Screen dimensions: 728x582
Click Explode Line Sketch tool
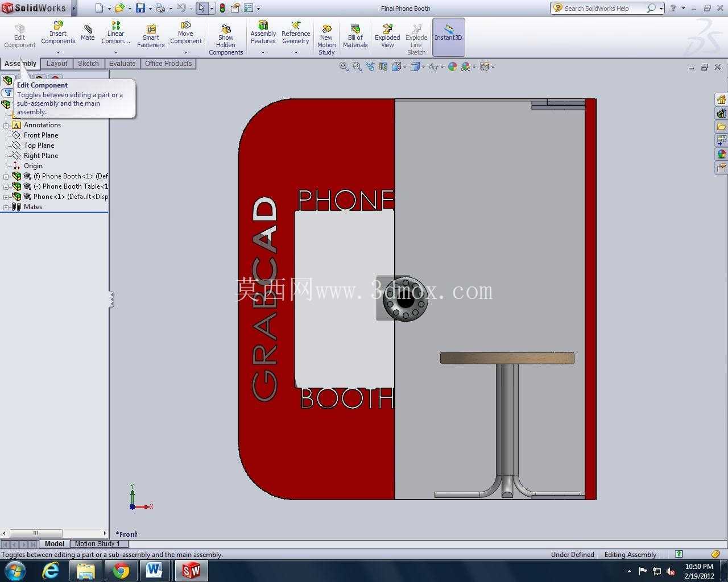tap(416, 40)
